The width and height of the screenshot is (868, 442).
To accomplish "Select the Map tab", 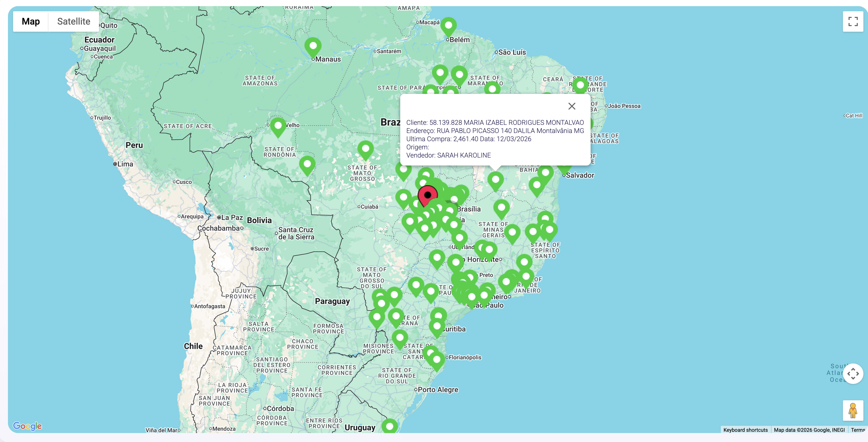I will click(31, 21).
